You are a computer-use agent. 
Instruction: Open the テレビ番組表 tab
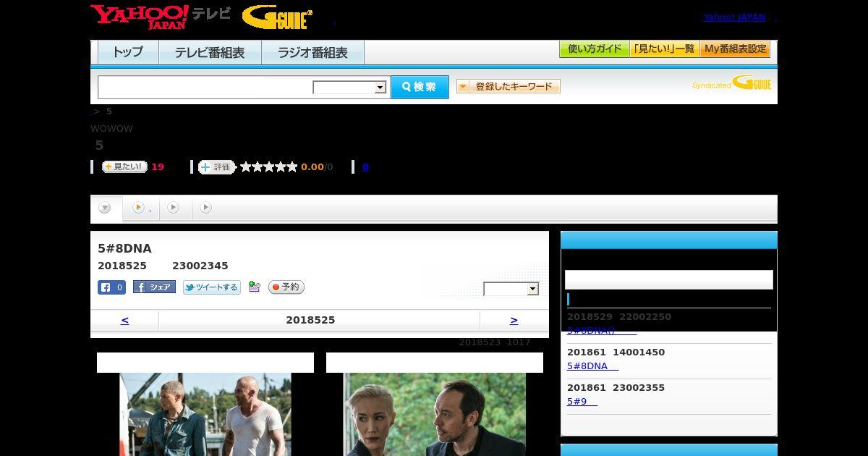(x=210, y=53)
